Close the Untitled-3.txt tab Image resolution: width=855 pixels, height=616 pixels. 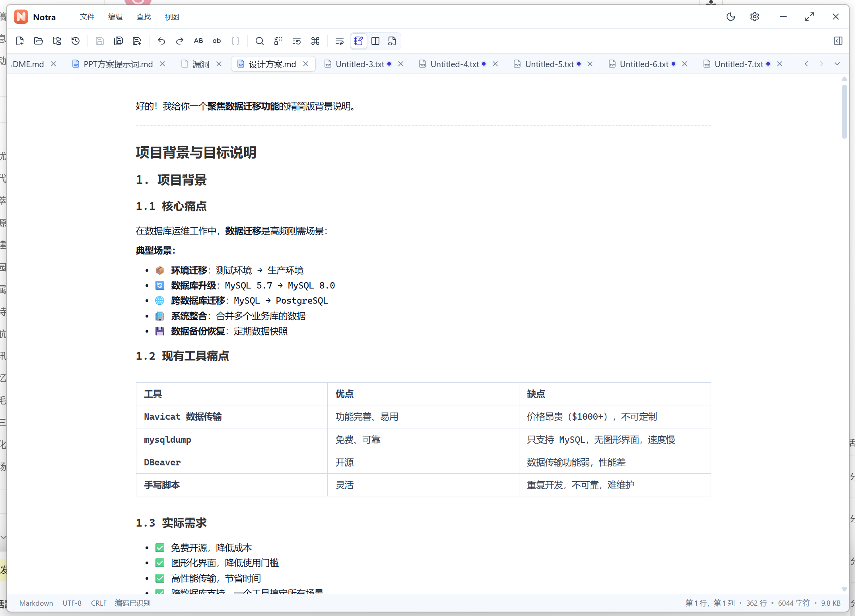(x=401, y=64)
